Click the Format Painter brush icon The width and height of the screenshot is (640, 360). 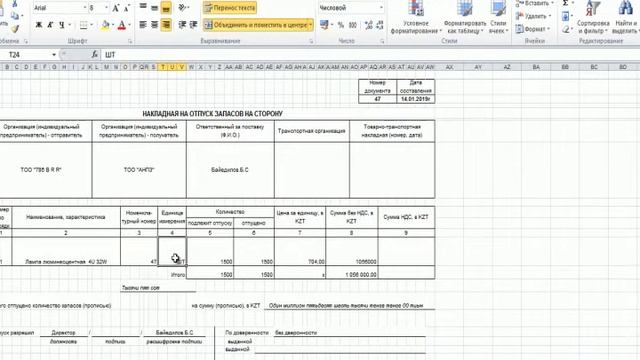(x=15, y=29)
